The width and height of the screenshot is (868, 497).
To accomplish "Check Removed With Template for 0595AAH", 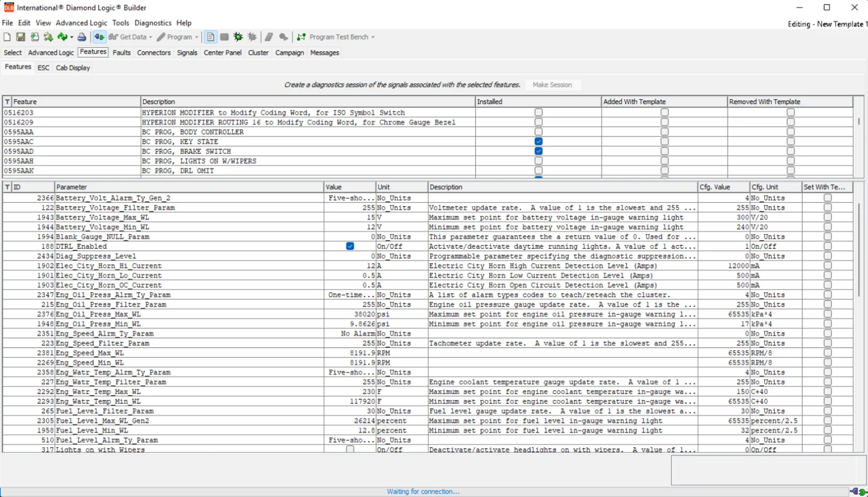I will click(790, 161).
